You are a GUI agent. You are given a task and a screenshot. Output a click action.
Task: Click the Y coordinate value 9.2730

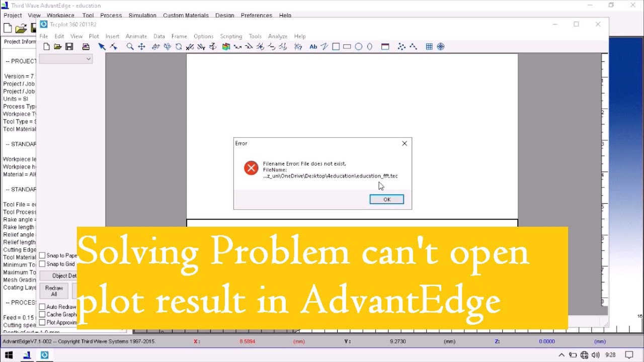(397, 341)
